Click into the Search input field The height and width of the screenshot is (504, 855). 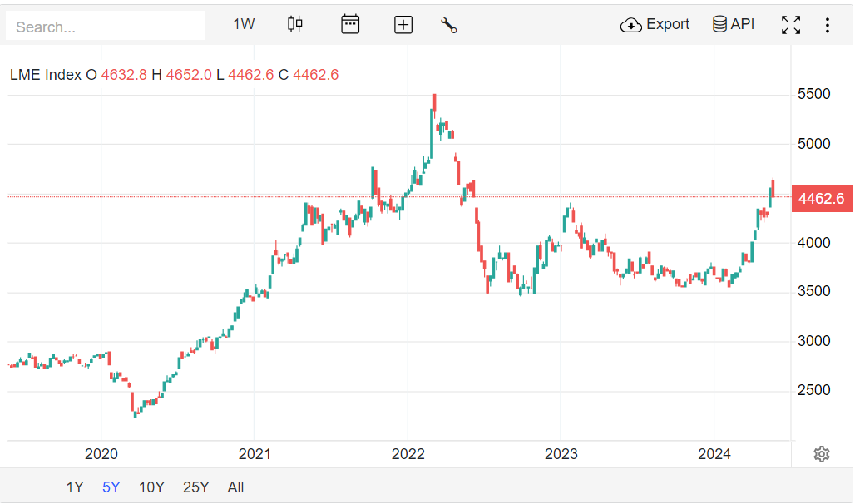106,27
